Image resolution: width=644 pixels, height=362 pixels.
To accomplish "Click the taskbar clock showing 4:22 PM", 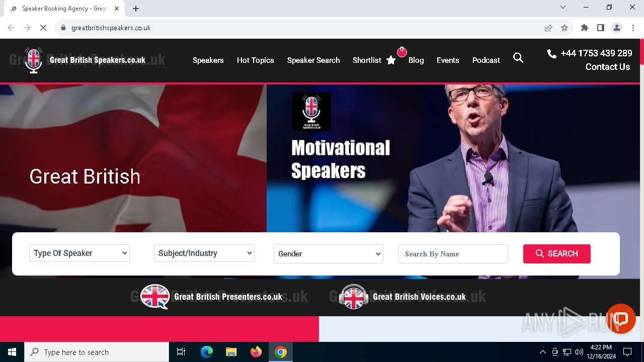I will coord(601,352).
